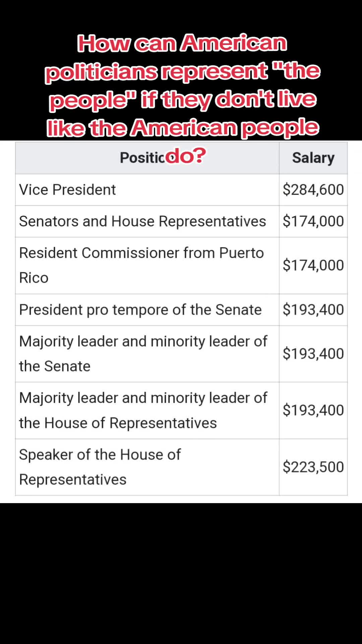Click the $284,600 salary cell

click(313, 190)
